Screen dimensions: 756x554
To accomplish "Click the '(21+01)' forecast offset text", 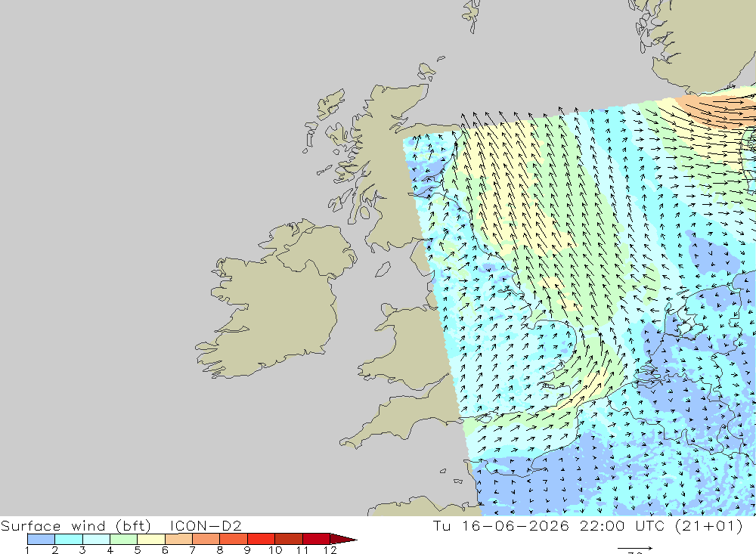I will pos(709,525).
